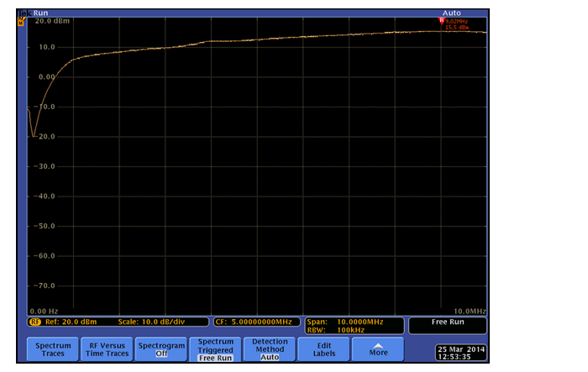Click the Run acquisition status
The image size is (588, 372).
[x=40, y=13]
